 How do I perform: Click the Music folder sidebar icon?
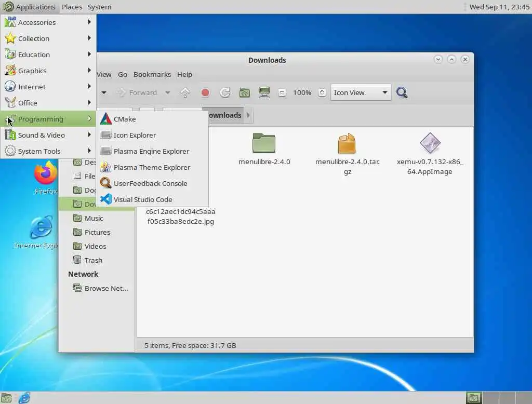click(77, 218)
